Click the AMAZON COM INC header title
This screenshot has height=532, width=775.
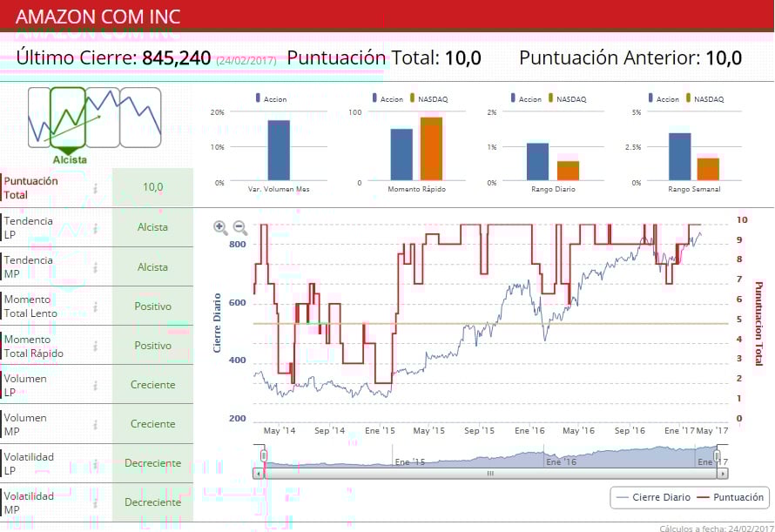[98, 17]
